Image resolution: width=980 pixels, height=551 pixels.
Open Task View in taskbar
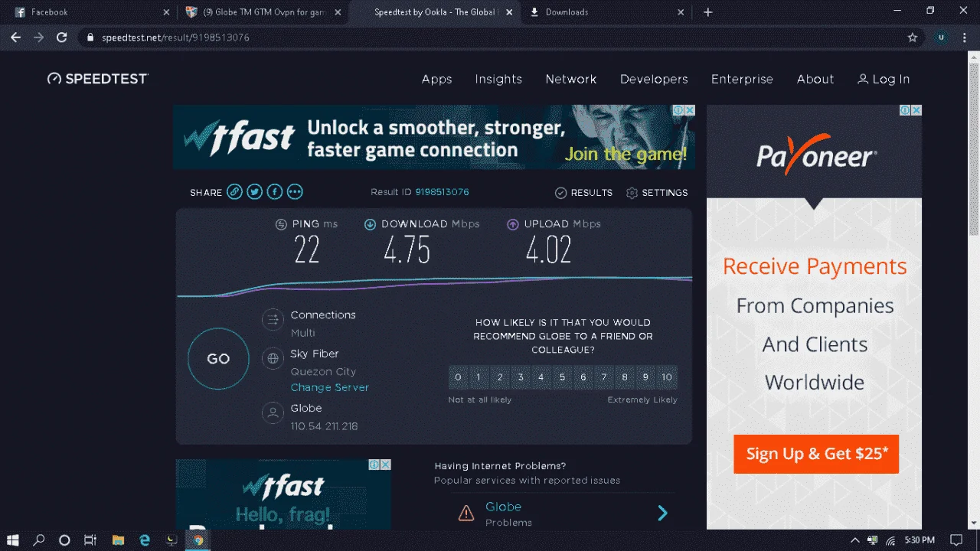click(90, 540)
